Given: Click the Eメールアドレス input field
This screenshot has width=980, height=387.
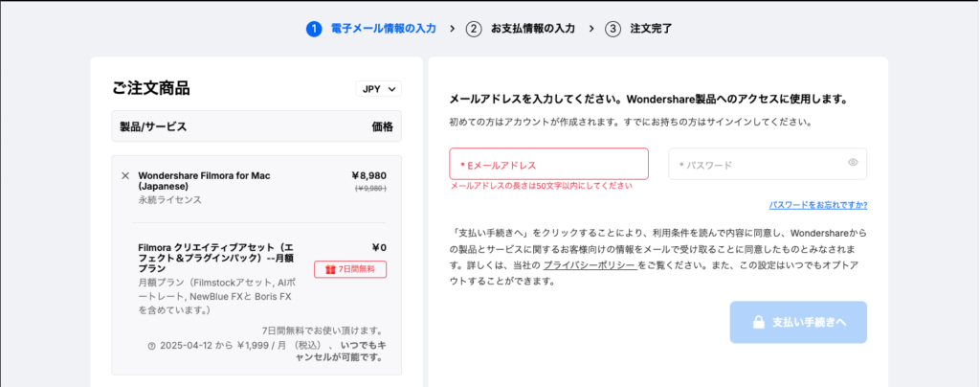Looking at the screenshot, I should 548,165.
